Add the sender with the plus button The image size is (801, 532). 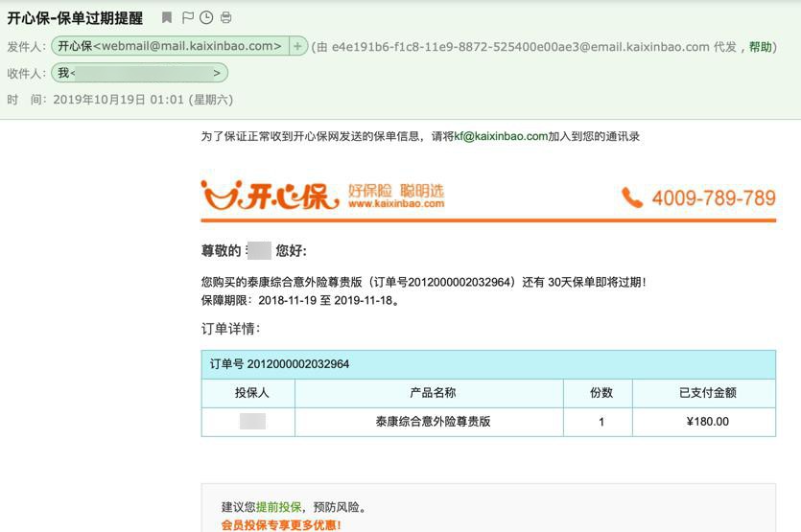click(297, 46)
